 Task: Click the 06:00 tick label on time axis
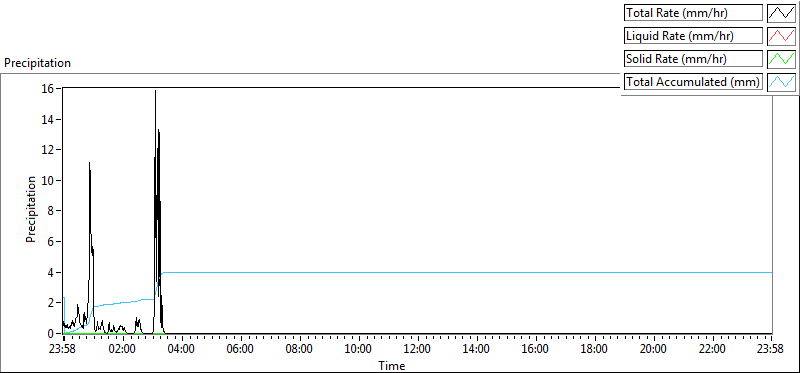click(241, 350)
